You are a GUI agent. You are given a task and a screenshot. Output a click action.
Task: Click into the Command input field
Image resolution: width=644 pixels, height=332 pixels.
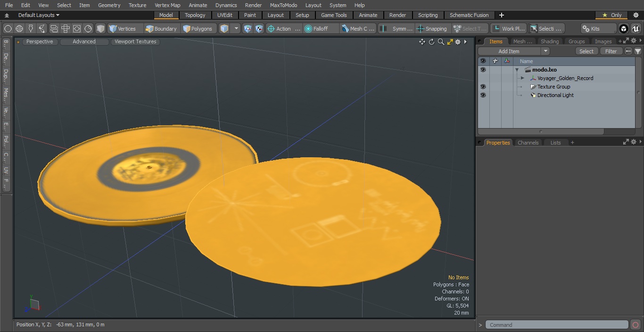pyautogui.click(x=557, y=325)
